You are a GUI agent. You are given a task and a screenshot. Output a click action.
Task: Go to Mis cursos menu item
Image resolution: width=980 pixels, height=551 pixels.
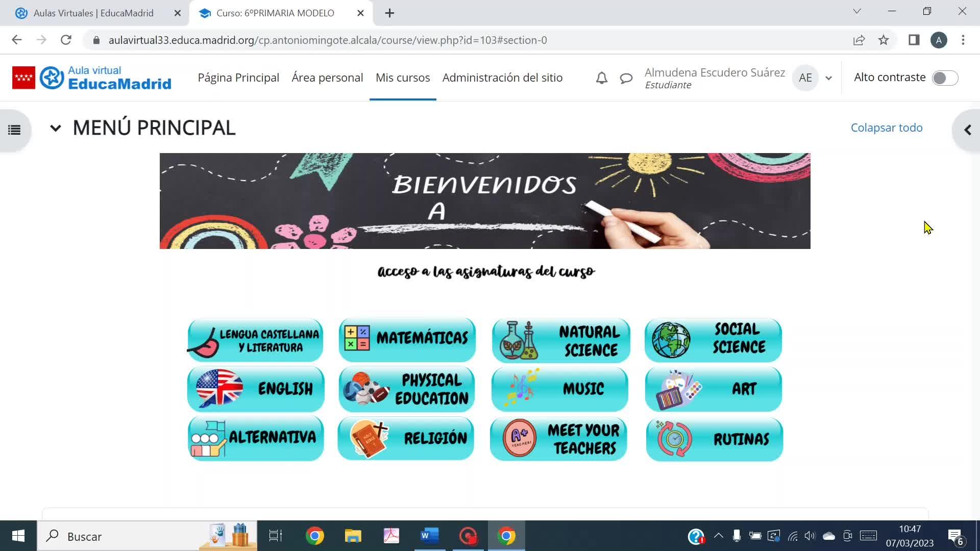403,78
